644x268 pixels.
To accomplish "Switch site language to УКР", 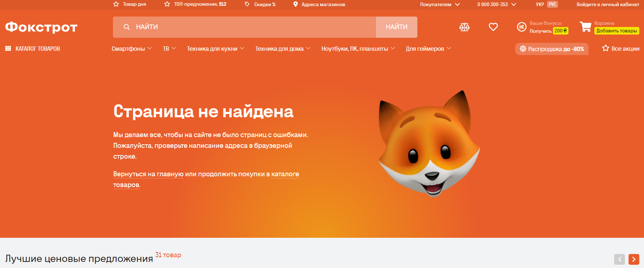I will [540, 4].
